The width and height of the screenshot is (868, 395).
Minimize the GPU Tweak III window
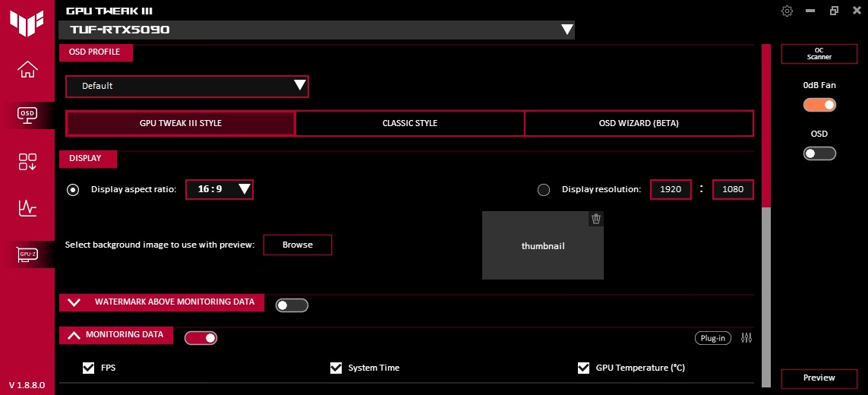tap(810, 11)
